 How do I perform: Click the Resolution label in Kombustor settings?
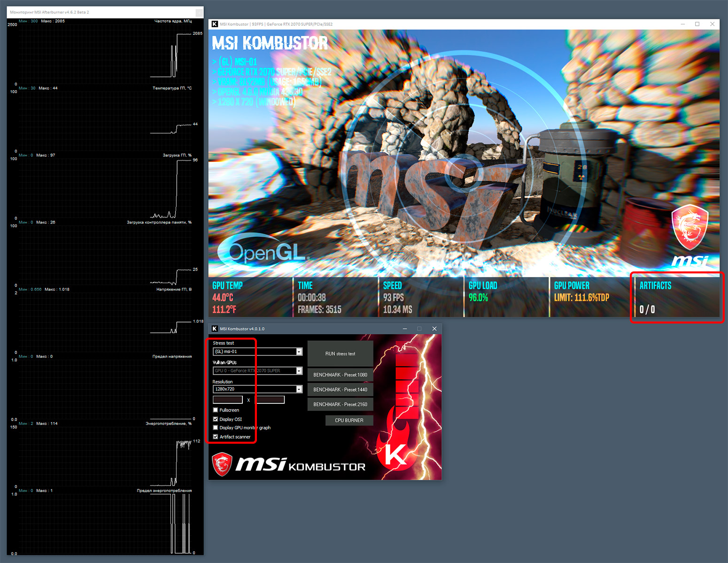pyautogui.click(x=223, y=382)
